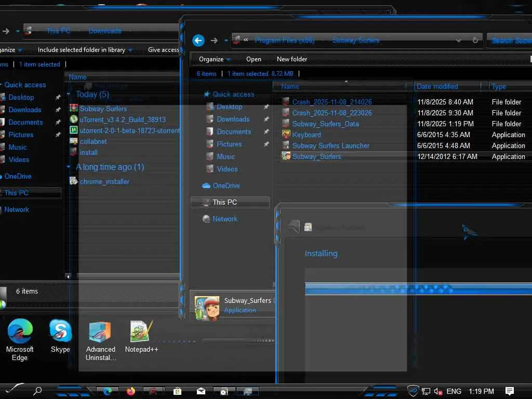The image size is (532, 399).
Task: Collapse the A long time ago (1) group
Action: click(69, 167)
